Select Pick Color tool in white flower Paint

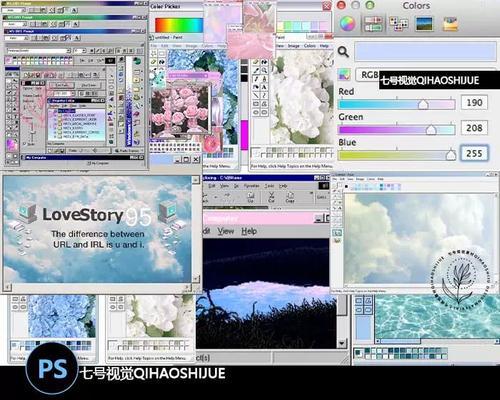[256, 70]
